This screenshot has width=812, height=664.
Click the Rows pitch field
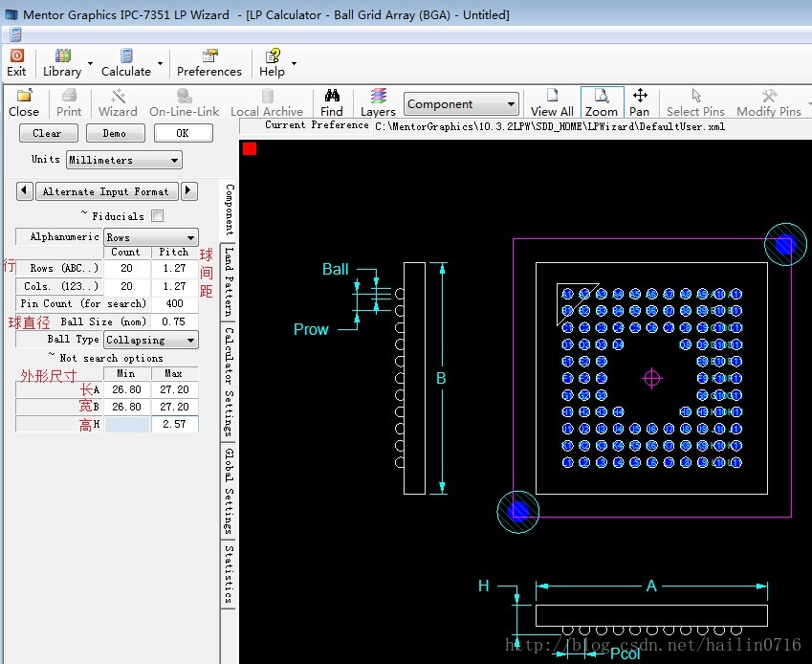pyautogui.click(x=174, y=268)
